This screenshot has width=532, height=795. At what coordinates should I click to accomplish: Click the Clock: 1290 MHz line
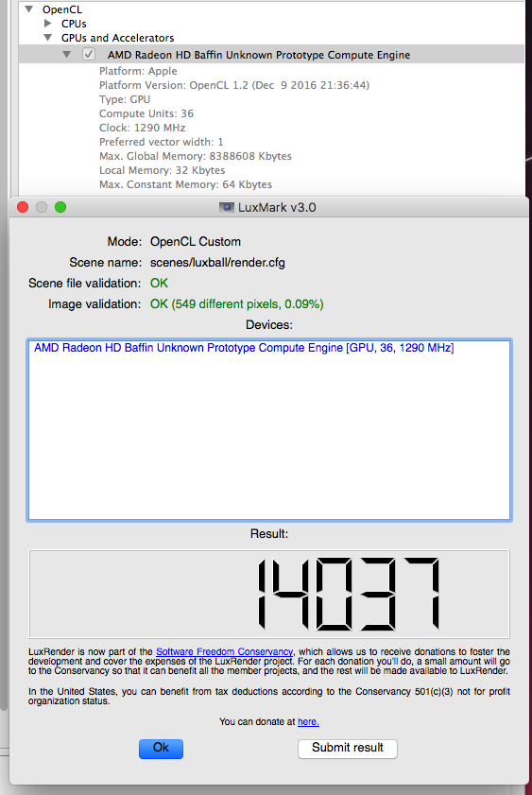[x=143, y=128]
